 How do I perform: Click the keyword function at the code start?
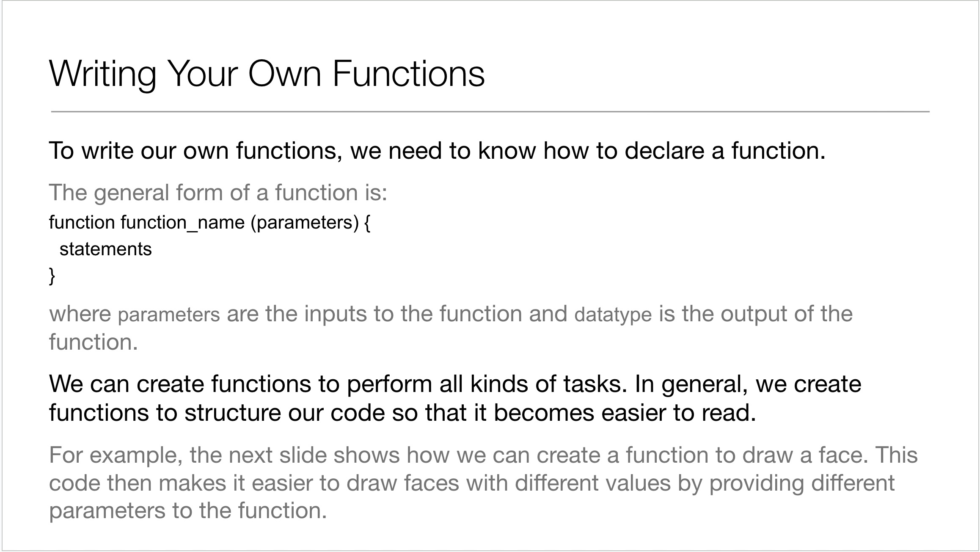82,223
